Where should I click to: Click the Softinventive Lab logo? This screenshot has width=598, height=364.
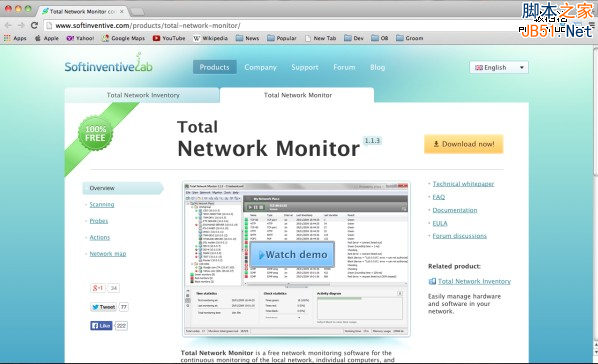click(109, 64)
